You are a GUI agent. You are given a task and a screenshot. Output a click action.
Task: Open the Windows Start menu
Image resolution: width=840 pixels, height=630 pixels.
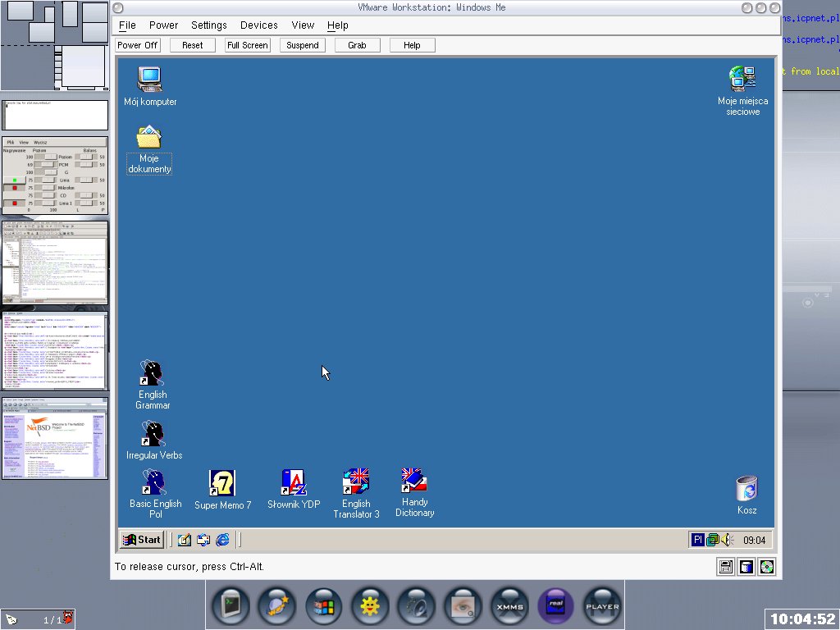[x=141, y=540]
